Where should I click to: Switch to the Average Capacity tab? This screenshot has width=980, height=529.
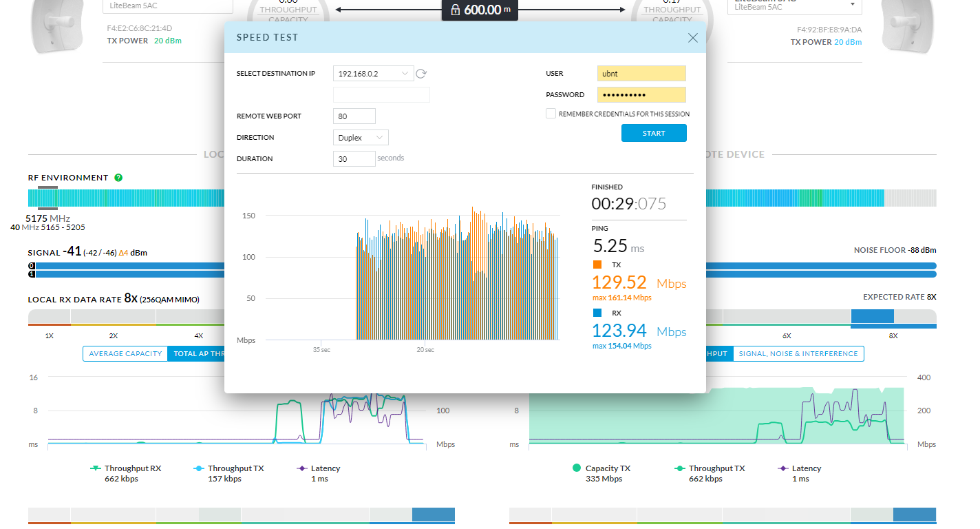pyautogui.click(x=125, y=353)
